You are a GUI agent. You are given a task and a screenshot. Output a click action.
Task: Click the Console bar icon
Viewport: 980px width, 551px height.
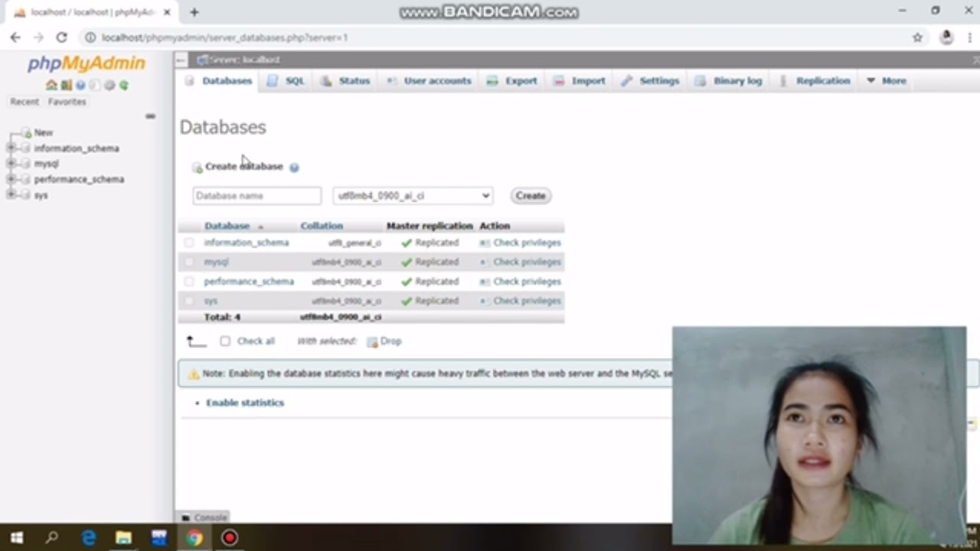pyautogui.click(x=185, y=518)
